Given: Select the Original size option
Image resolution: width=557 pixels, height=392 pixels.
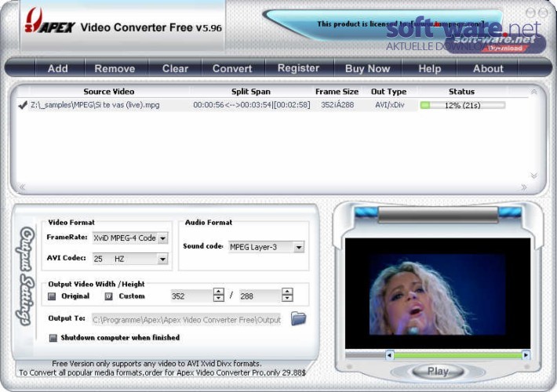Looking at the screenshot, I should click(x=52, y=296).
